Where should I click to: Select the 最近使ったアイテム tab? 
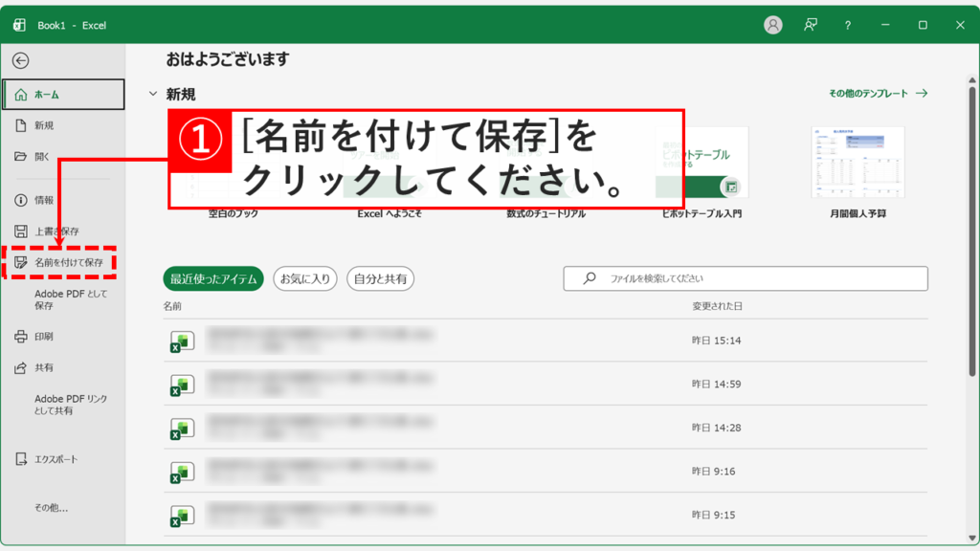pos(213,278)
